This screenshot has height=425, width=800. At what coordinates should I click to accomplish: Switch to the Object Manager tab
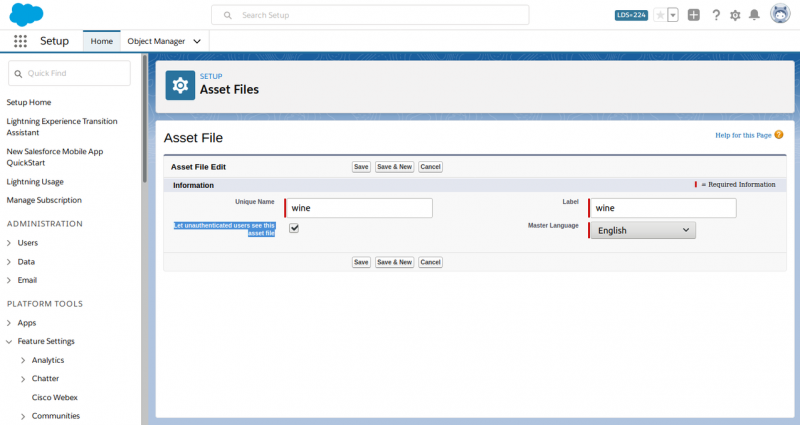point(156,41)
